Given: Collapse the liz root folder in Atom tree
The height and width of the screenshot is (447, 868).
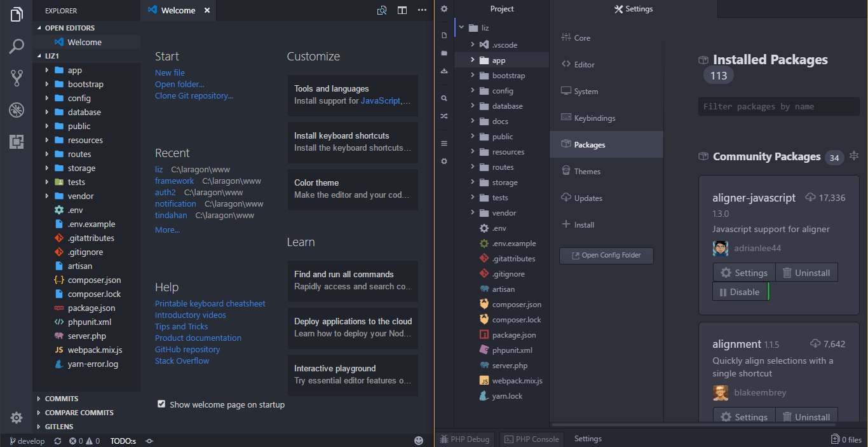Looking at the screenshot, I should pyautogui.click(x=461, y=28).
